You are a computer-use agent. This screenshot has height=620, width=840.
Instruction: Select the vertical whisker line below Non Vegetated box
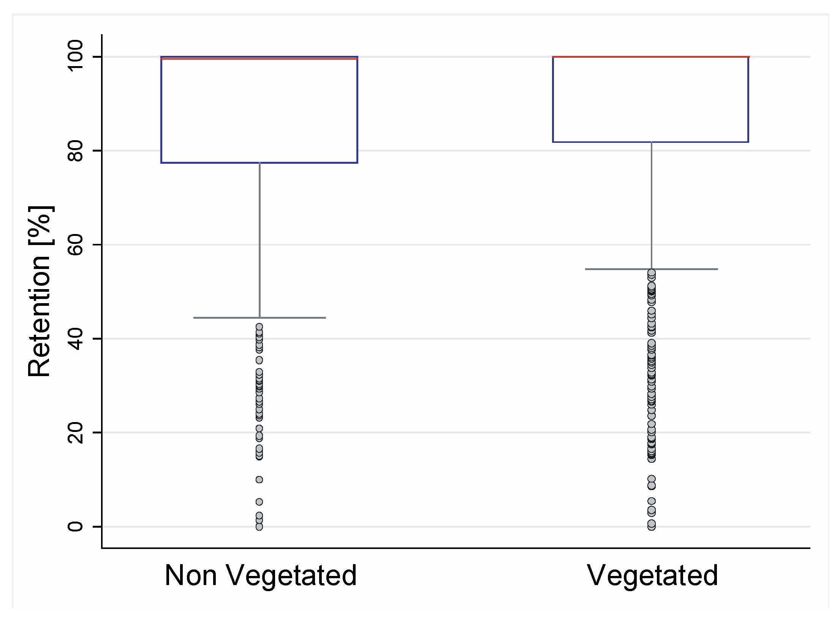point(259,239)
